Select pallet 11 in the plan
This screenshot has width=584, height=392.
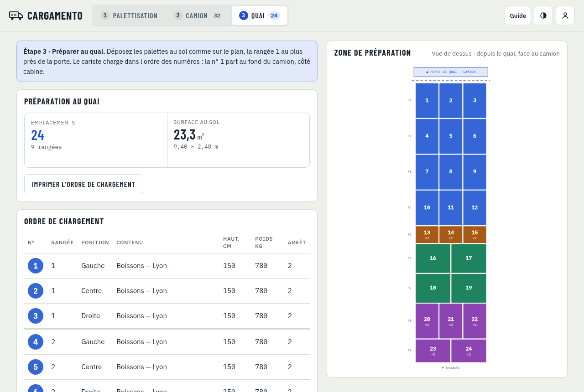click(451, 207)
